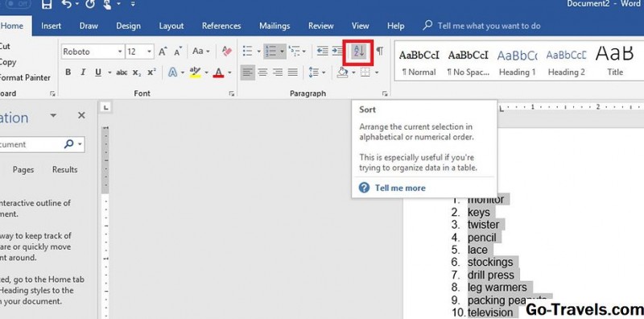Open the underline style dropdown arrow
This screenshot has height=319, width=644.
109,72
